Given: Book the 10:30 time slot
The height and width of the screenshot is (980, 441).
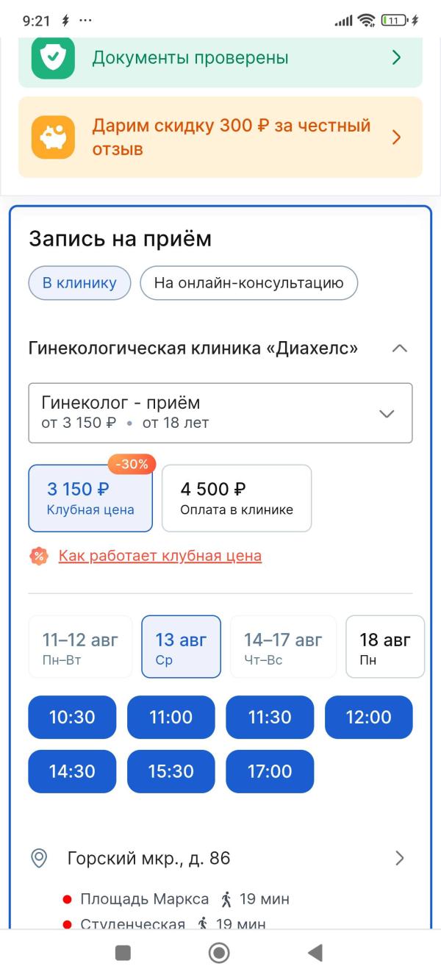Looking at the screenshot, I should pos(72,718).
